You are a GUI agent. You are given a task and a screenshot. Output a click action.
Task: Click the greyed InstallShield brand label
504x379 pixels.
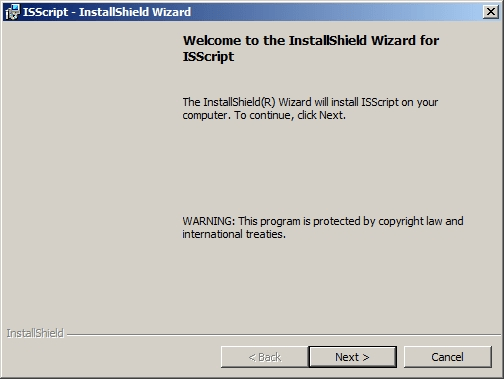coord(35,333)
